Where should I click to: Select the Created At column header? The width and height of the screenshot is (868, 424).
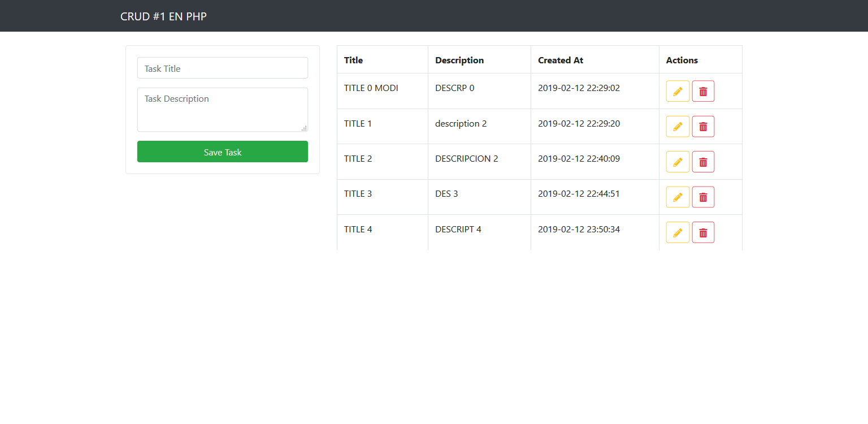560,60
